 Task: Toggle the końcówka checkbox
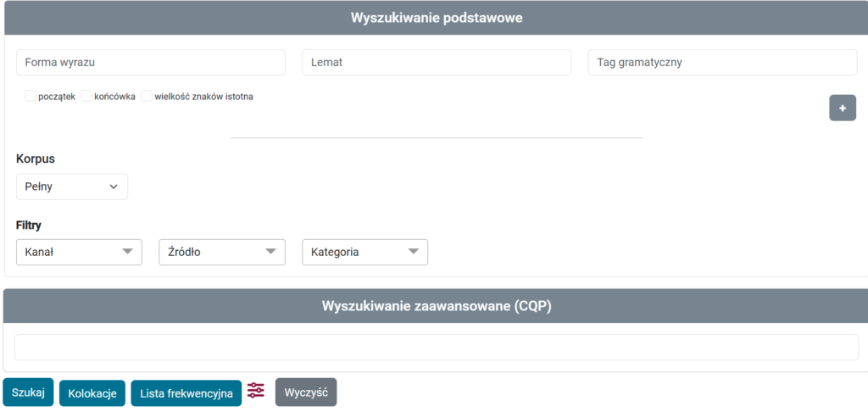(x=86, y=97)
